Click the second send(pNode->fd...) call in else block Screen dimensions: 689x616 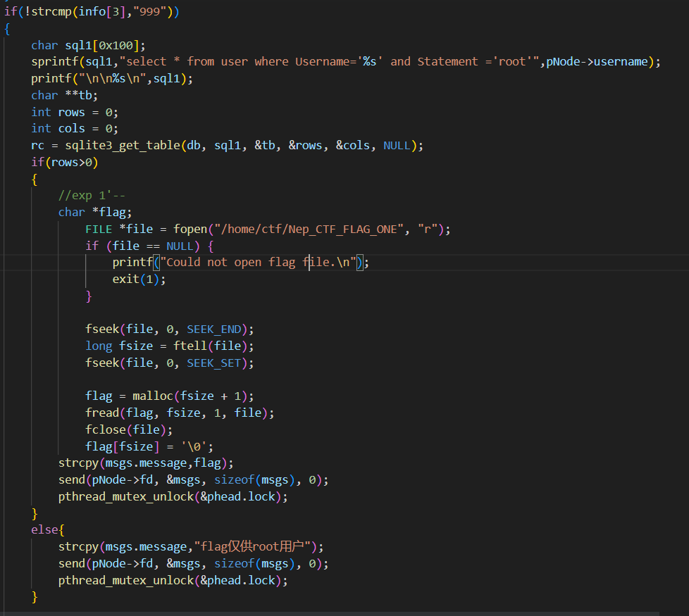[x=193, y=564]
